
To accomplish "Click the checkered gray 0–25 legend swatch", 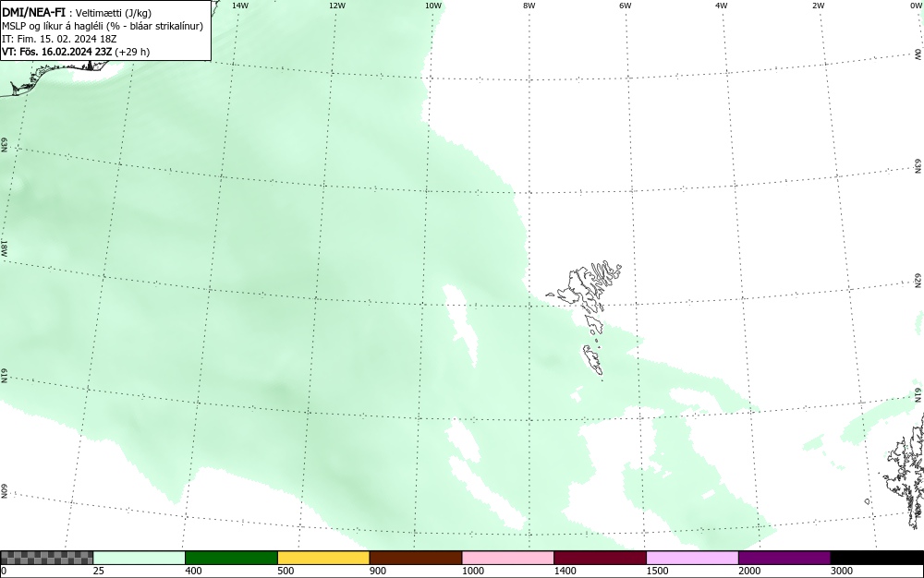I will click(46, 558).
